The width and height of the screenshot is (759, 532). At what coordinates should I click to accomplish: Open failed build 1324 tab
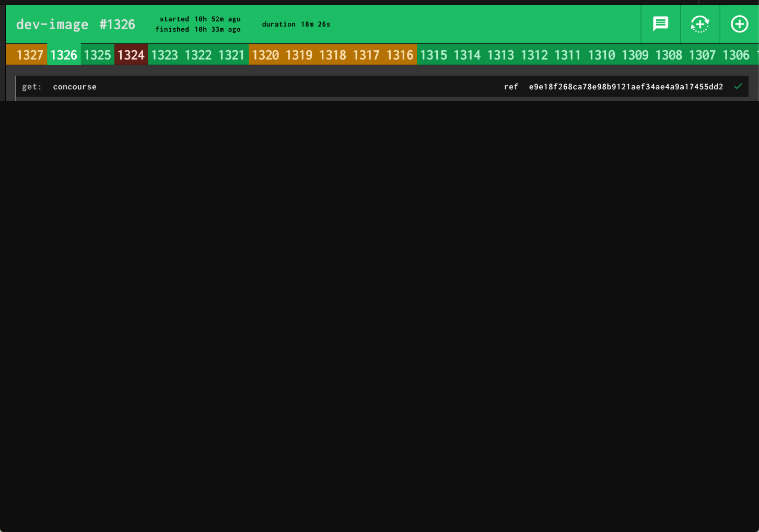pyautogui.click(x=131, y=55)
